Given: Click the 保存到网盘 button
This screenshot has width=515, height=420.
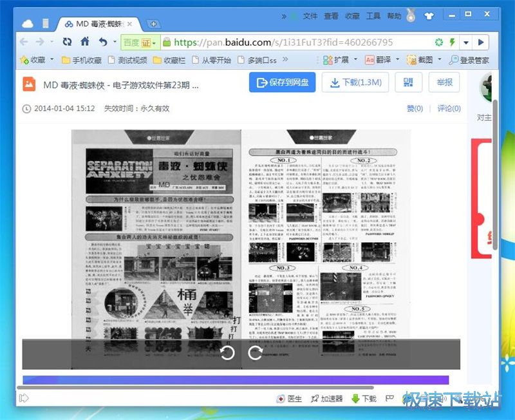Looking at the screenshot, I should (283, 82).
